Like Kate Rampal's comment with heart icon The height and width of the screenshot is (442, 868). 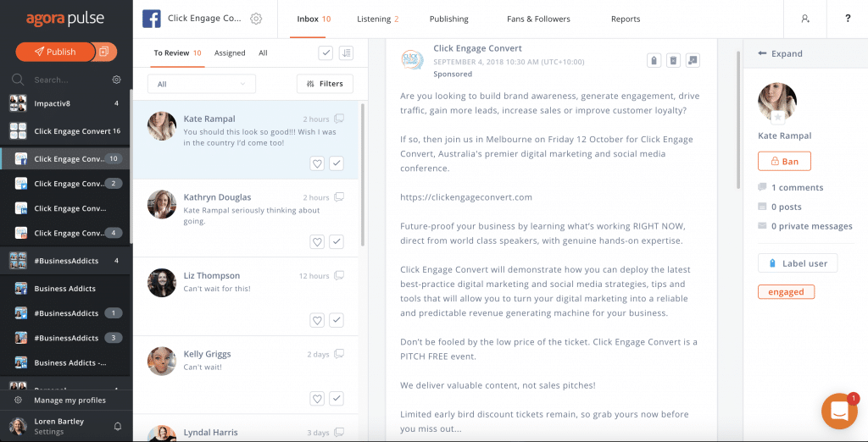click(317, 163)
